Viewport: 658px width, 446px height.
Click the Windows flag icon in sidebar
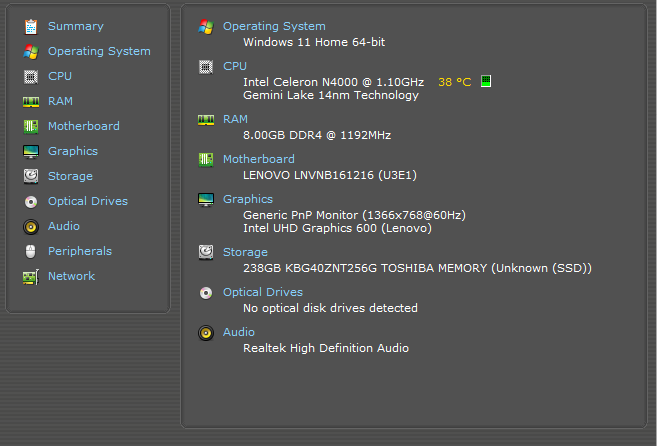pos(31,52)
